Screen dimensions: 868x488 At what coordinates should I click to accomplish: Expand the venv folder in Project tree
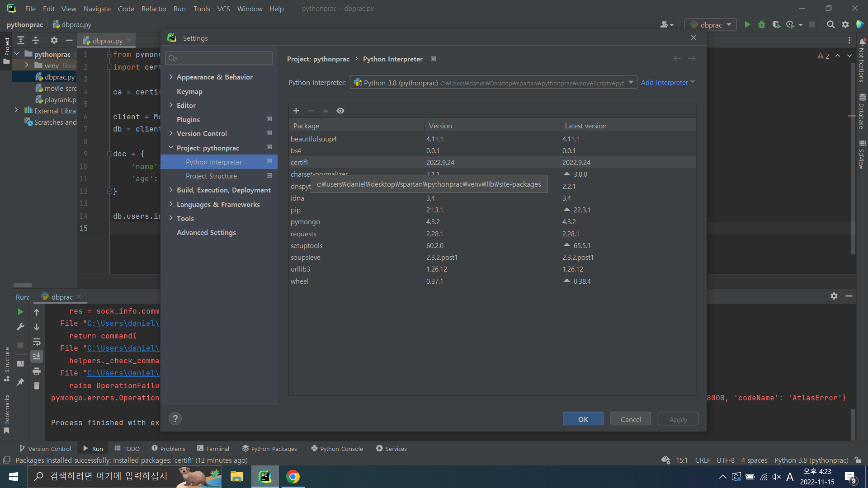tap(27, 65)
